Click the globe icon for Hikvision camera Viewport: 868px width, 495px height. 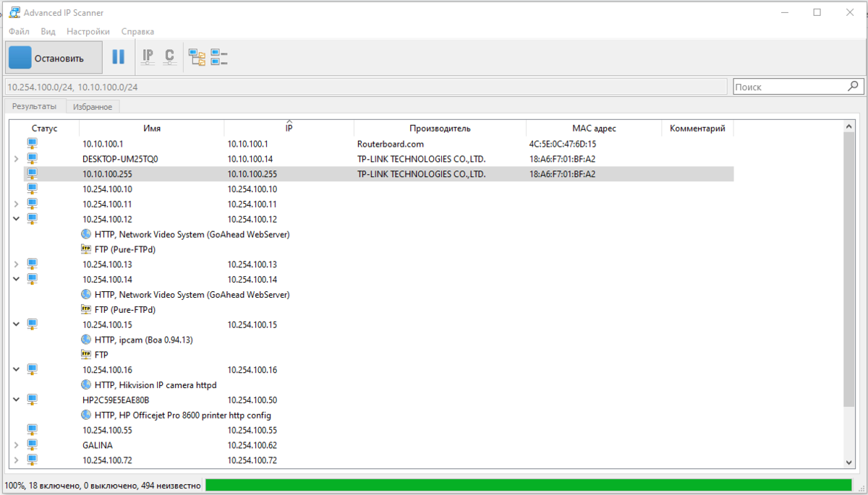(86, 384)
